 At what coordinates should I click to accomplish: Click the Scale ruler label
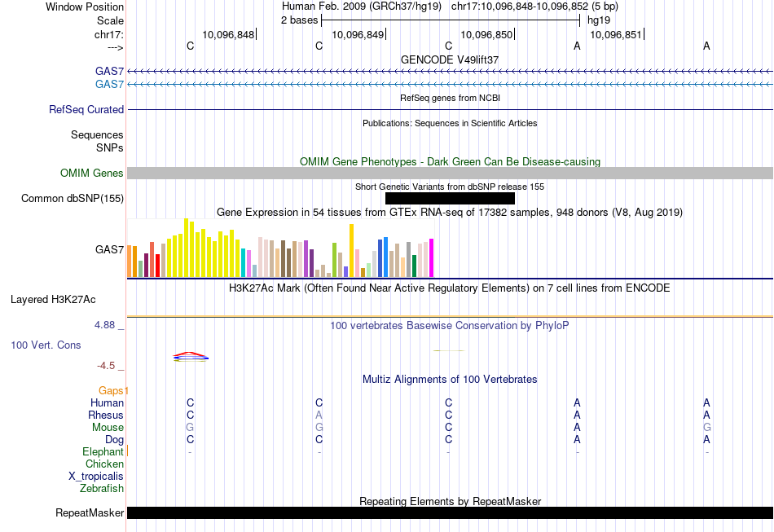point(111,20)
